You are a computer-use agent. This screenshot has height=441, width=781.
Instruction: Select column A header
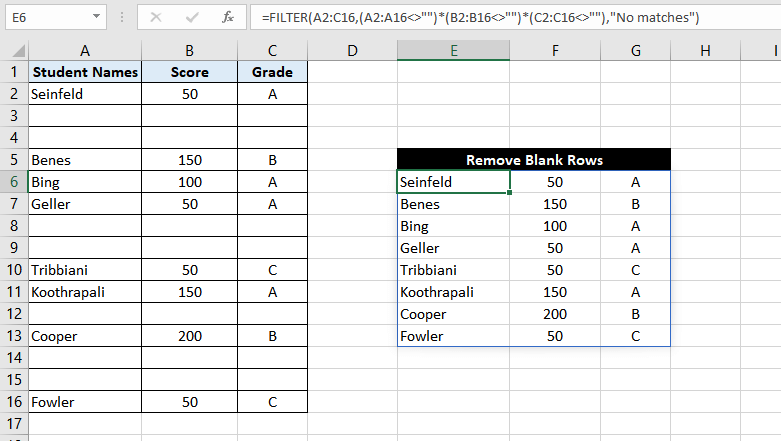[85, 51]
